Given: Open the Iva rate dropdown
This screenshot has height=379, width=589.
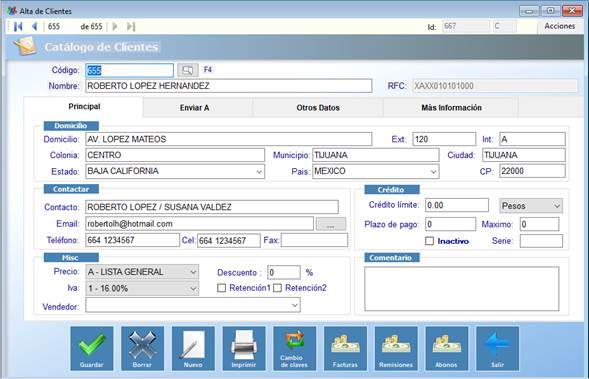Looking at the screenshot, I should [142, 288].
